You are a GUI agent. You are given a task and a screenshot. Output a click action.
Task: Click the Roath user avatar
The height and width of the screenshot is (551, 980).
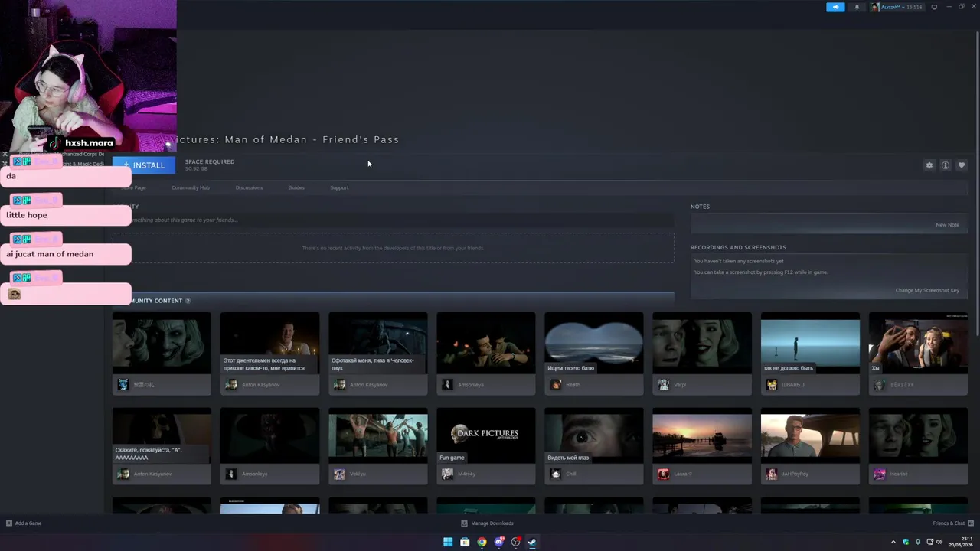[x=556, y=385]
